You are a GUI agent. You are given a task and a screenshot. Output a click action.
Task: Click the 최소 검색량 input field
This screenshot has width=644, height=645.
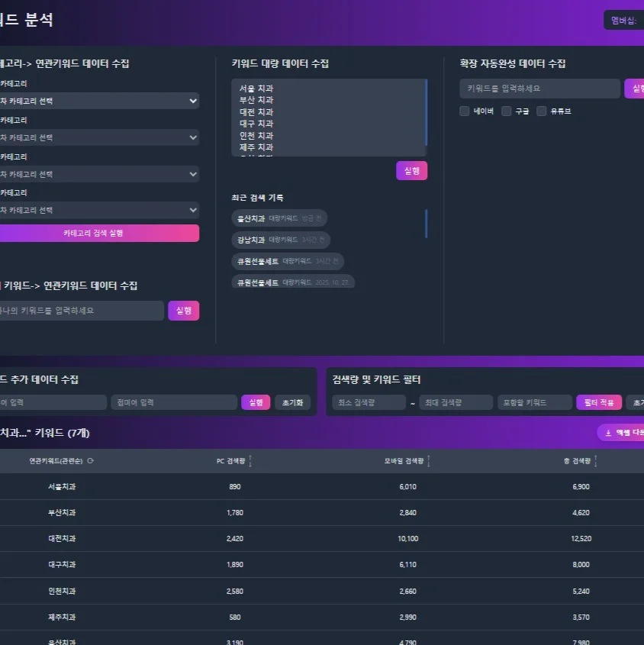369,402
